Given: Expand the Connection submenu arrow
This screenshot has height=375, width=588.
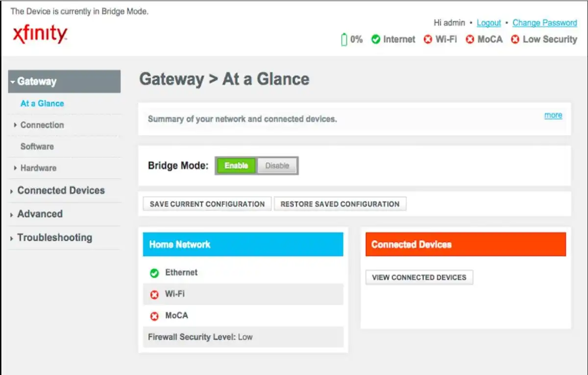Looking at the screenshot, I should (x=16, y=125).
